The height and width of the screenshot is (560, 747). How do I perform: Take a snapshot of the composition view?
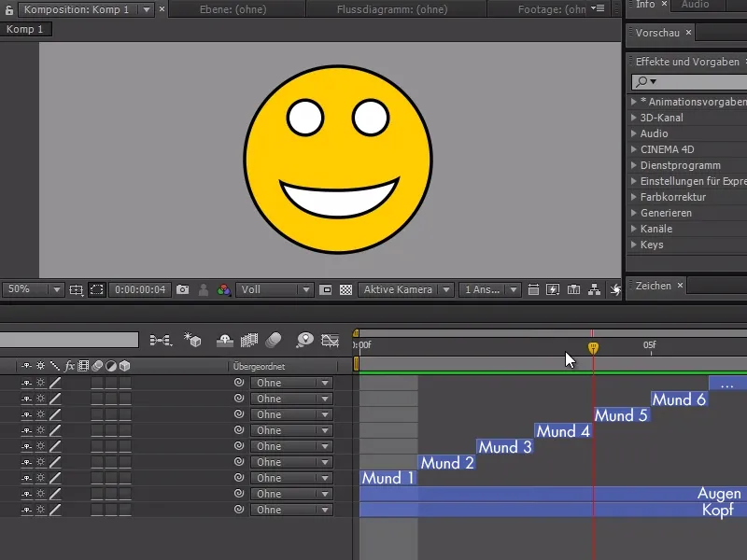click(184, 289)
